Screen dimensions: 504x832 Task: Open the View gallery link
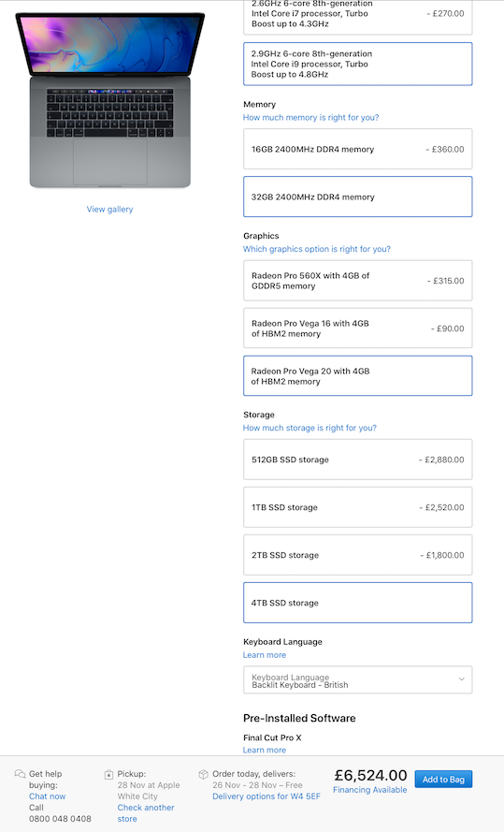109,209
